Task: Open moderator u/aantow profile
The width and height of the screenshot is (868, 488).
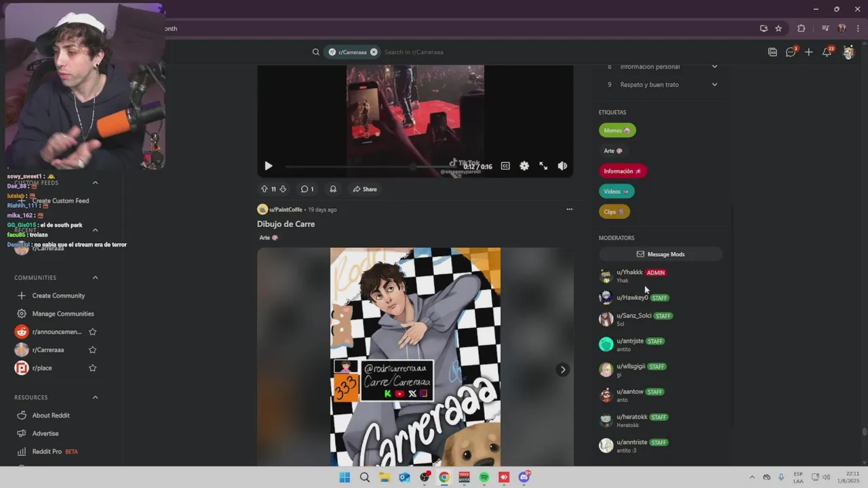Action: pyautogui.click(x=630, y=392)
